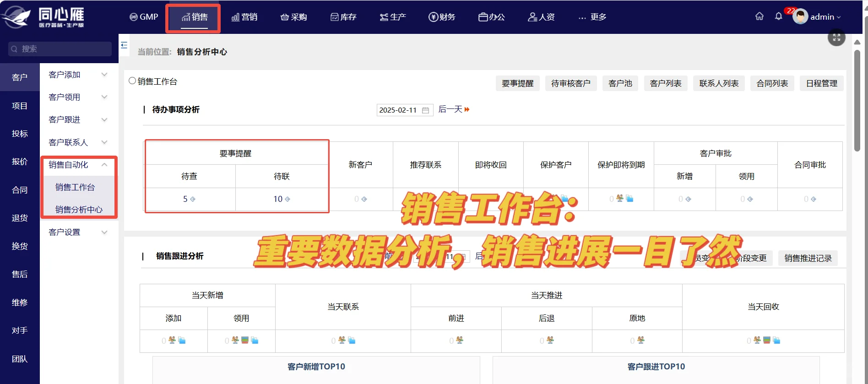Click the arrow icon next to 待查 count 5
The height and width of the screenshot is (384, 868).
click(193, 199)
